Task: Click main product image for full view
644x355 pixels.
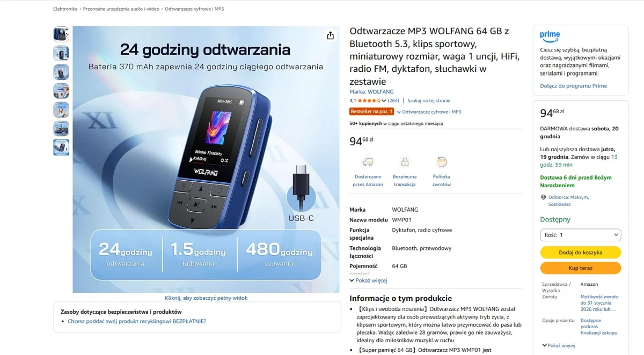Action: tap(206, 159)
